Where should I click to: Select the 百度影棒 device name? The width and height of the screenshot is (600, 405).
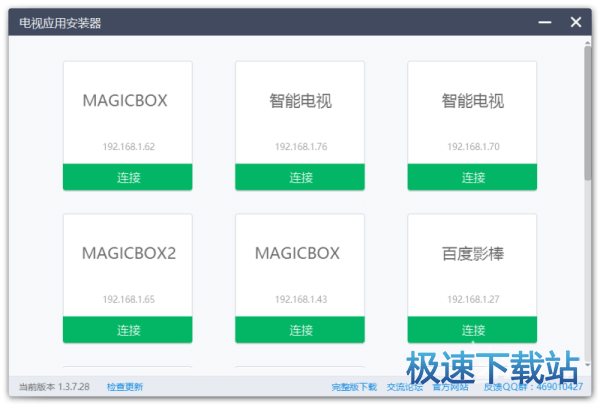(x=473, y=253)
